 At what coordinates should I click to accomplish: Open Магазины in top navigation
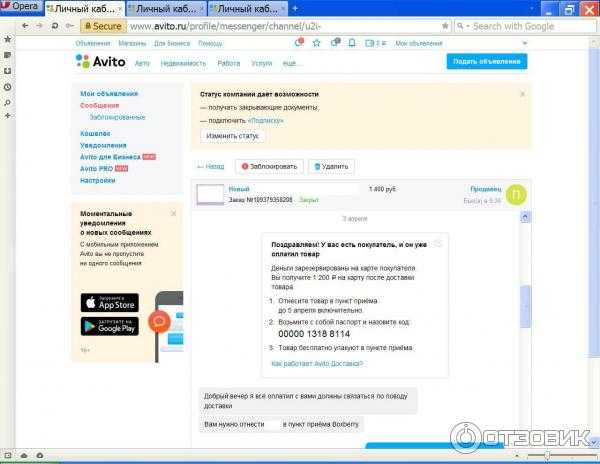click(132, 44)
